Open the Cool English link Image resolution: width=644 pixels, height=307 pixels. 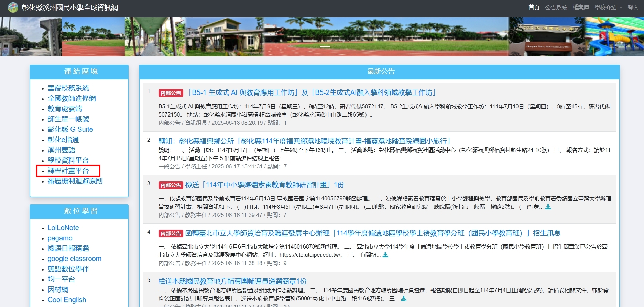tap(67, 300)
